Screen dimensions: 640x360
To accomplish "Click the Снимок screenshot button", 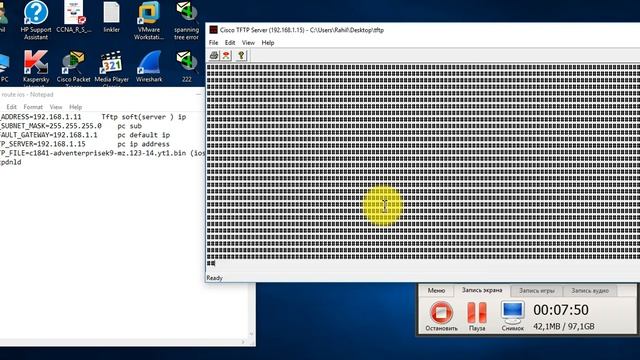I will pos(513,316).
